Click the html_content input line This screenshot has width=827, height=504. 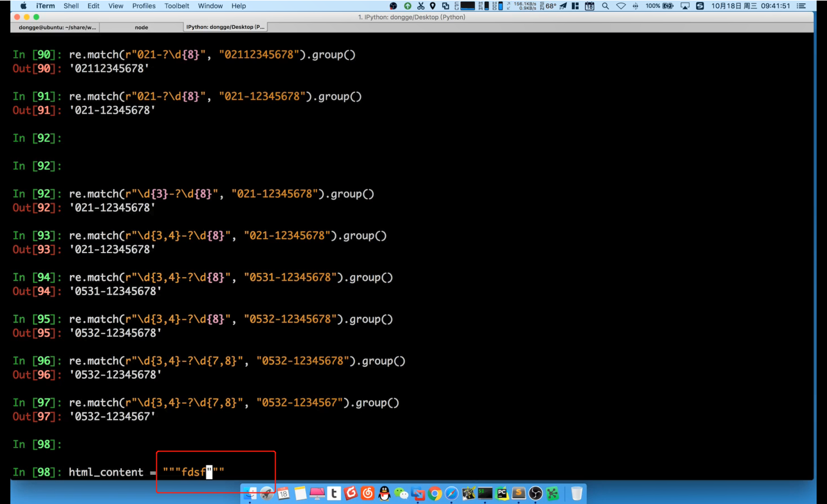click(x=118, y=472)
